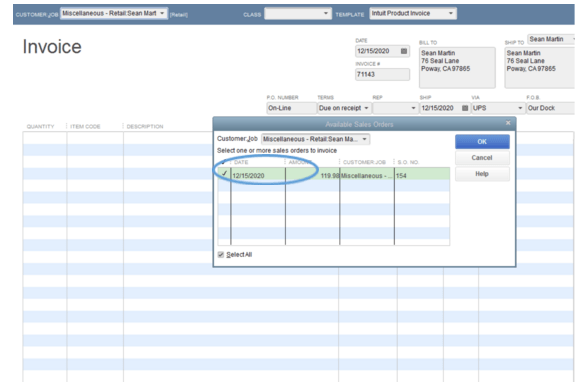Click the ITEM CODE column header

pos(85,126)
